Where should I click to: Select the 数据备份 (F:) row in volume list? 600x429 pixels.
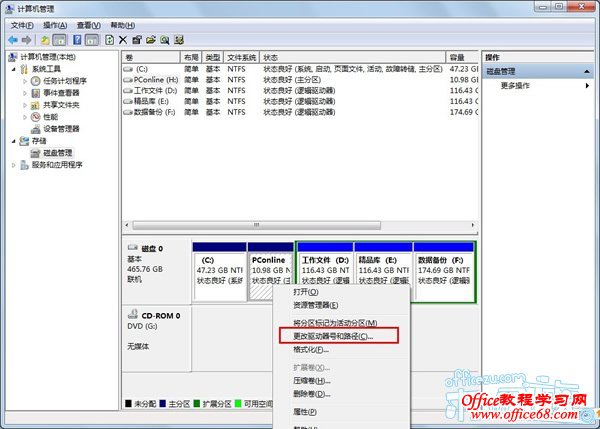coord(300,112)
